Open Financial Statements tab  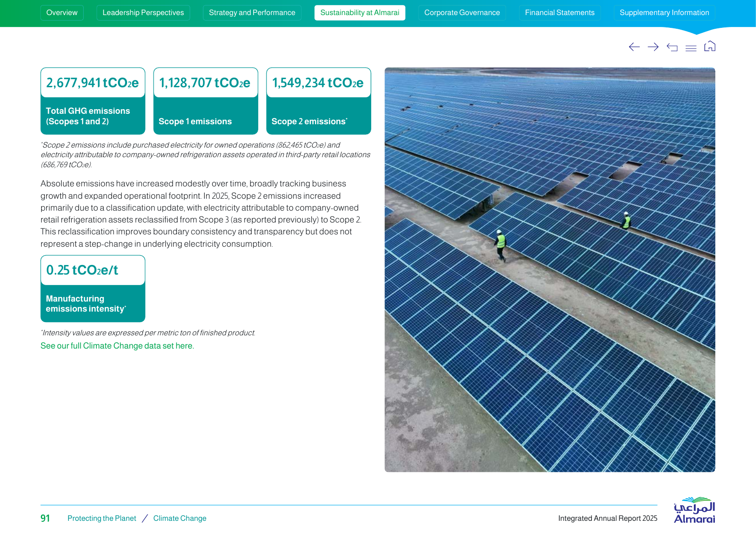(560, 13)
